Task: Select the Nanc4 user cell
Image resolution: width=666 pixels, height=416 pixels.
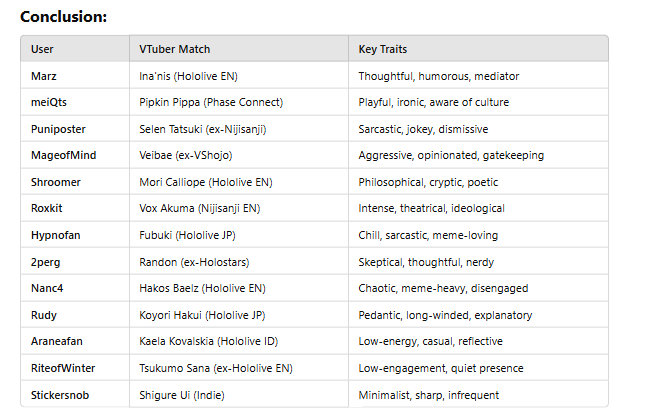Action: 47,288
